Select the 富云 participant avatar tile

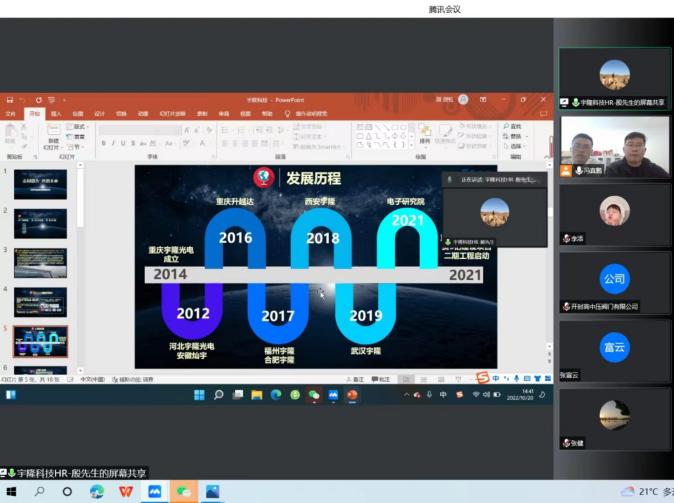pos(614,348)
